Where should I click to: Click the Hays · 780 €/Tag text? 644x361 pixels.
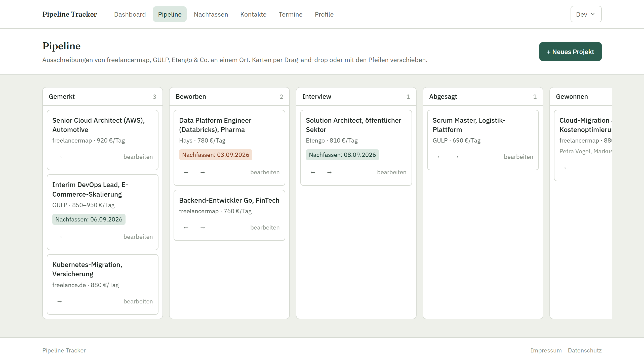click(x=202, y=141)
